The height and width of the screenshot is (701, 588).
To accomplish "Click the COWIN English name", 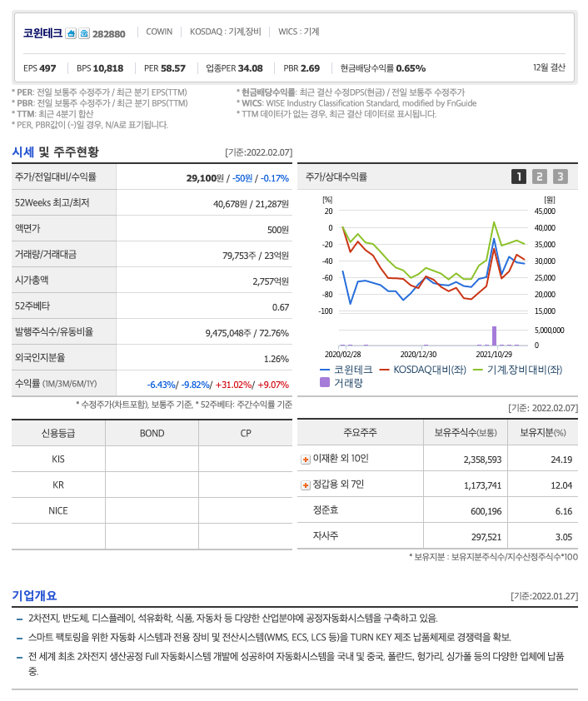I will (159, 32).
